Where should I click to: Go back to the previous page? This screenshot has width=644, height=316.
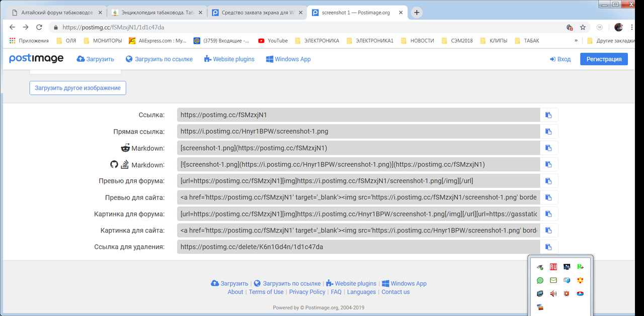(x=12, y=27)
